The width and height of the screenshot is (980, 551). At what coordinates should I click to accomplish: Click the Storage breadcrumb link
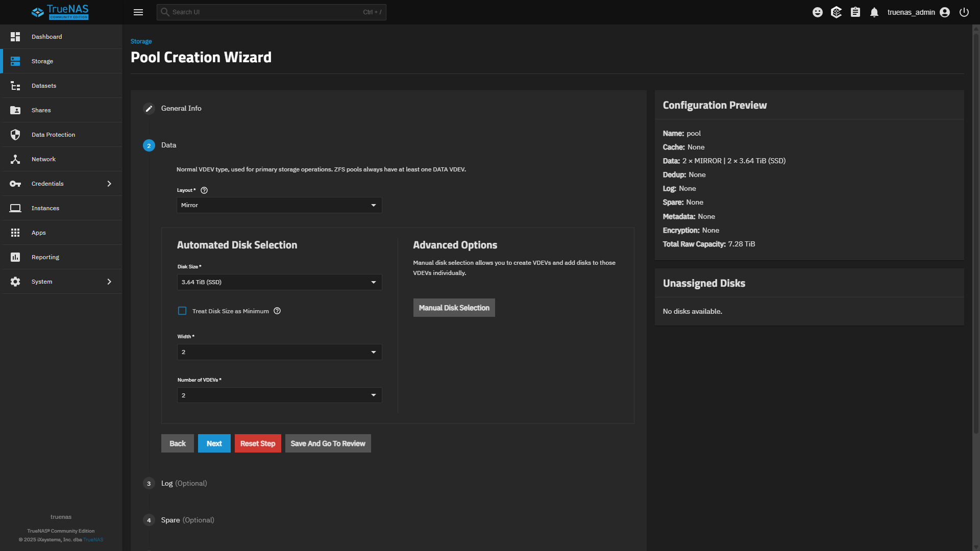pyautogui.click(x=141, y=41)
